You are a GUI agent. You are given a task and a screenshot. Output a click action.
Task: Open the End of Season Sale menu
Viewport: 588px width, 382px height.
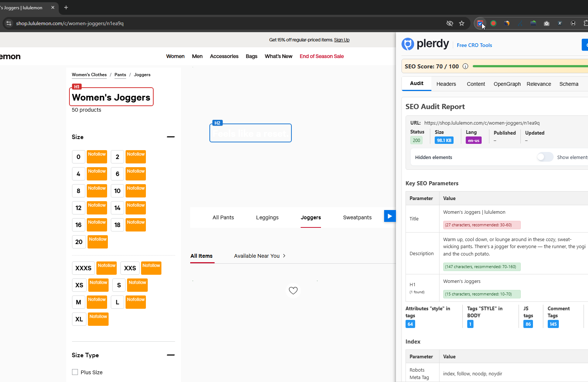pos(322,56)
